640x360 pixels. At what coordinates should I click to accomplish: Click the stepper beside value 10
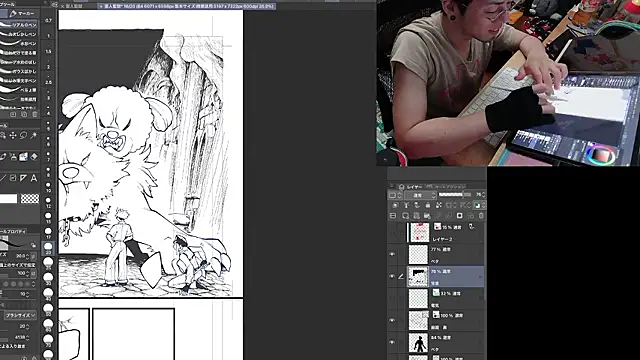click(28, 294)
